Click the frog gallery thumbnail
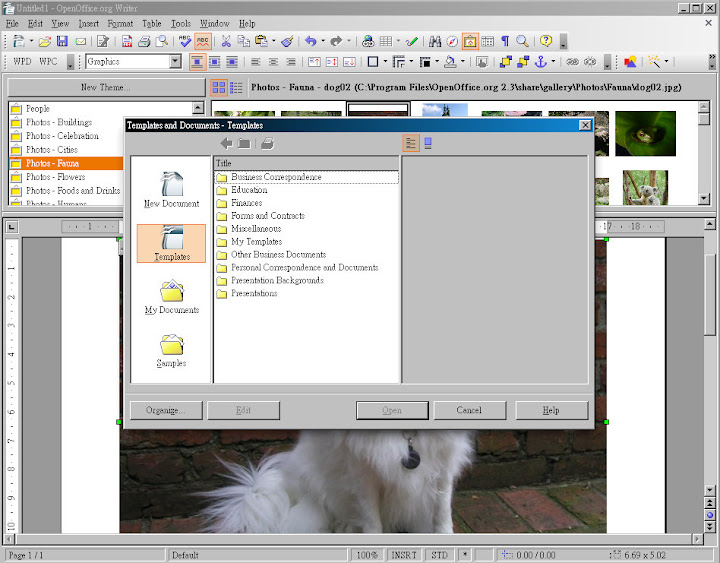This screenshot has width=720, height=563. pyautogui.click(x=645, y=134)
